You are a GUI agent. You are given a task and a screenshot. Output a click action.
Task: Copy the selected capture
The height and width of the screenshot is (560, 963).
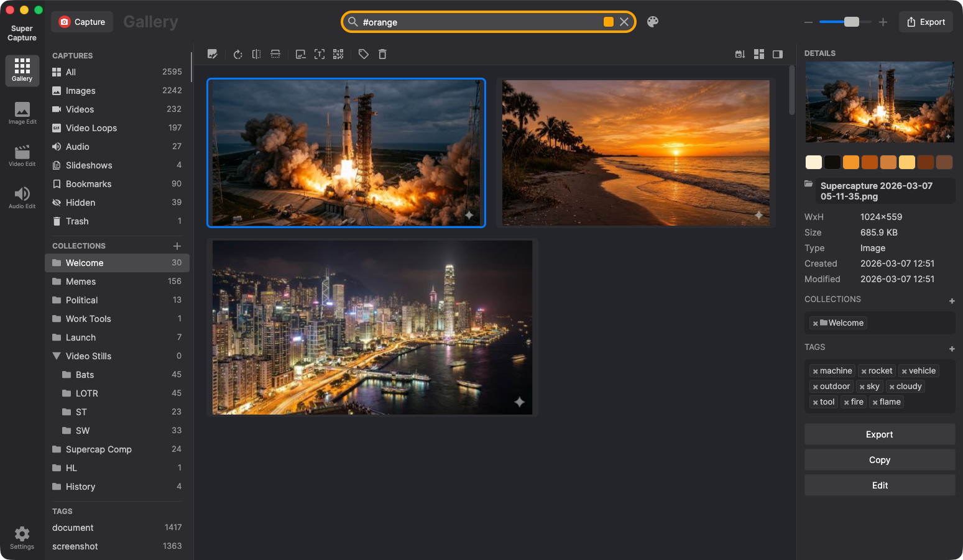879,459
